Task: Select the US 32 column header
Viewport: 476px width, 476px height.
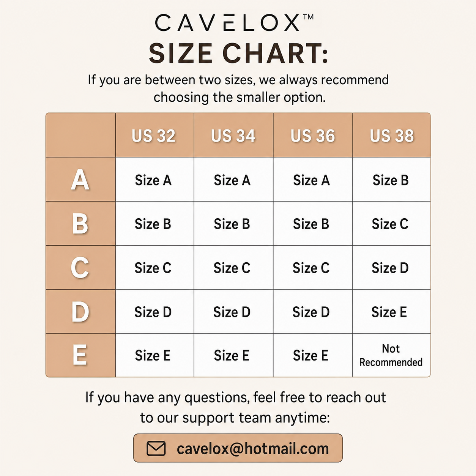Action: (x=154, y=136)
